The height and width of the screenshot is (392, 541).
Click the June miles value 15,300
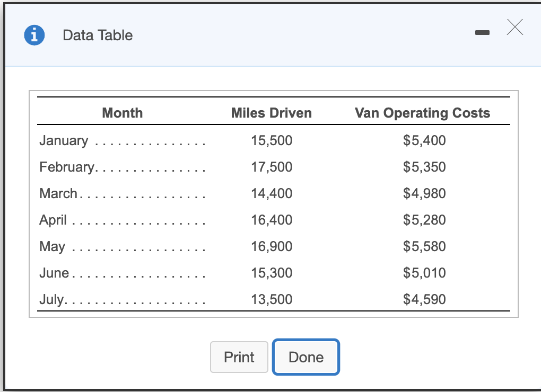(x=272, y=273)
